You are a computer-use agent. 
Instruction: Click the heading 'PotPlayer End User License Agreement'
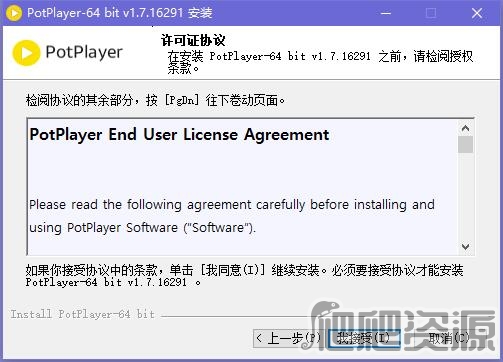[x=179, y=135]
